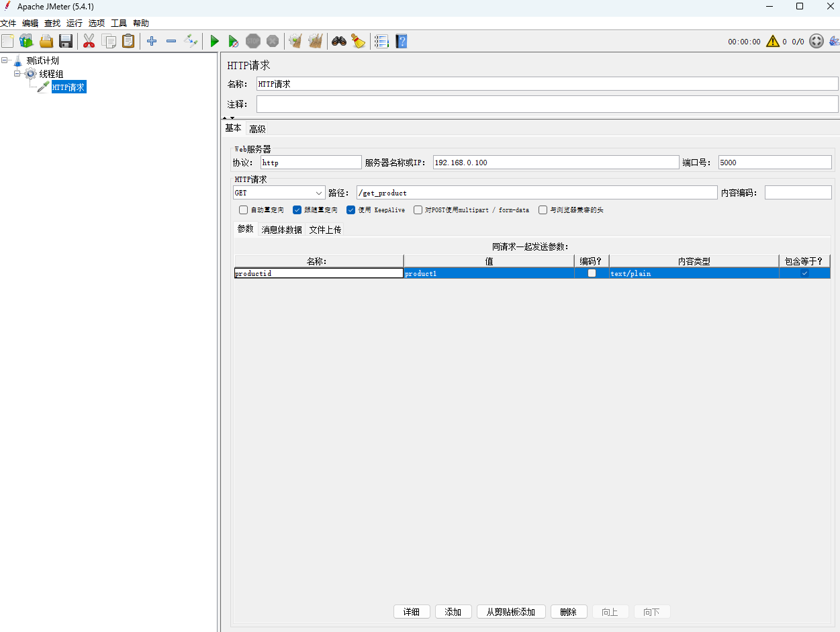
Task: Collapse all nodes with minus icon
Action: tap(171, 42)
